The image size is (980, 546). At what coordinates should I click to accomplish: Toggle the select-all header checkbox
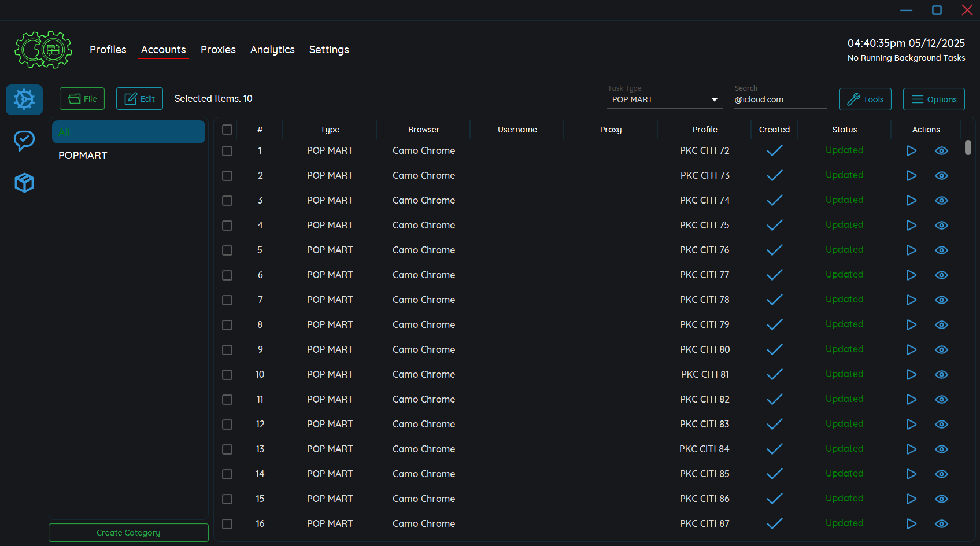(227, 130)
